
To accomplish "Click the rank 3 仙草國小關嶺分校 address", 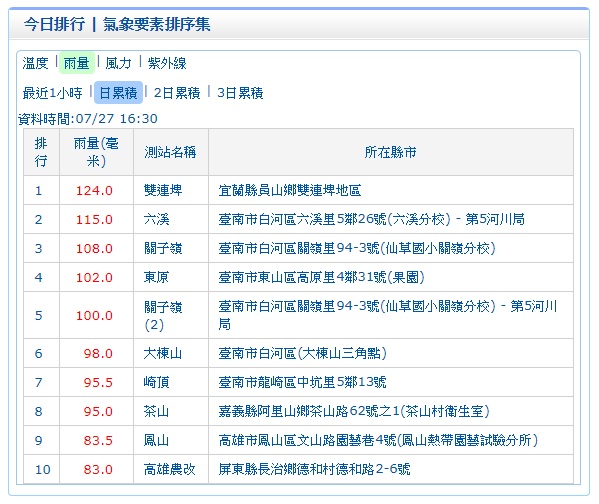I will (x=357, y=248).
